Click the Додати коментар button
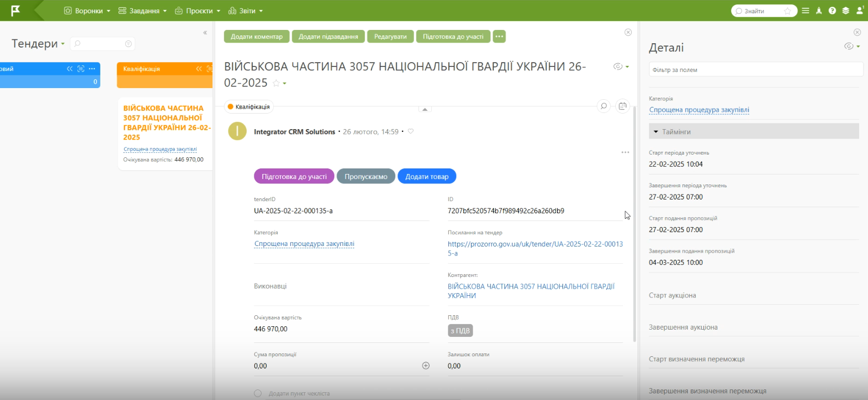Screen dimensions: 868x400 (x=257, y=37)
